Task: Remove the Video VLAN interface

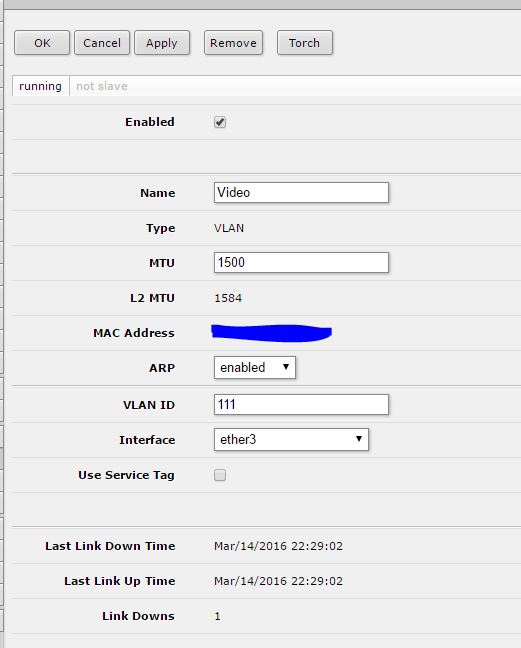Action: (233, 43)
